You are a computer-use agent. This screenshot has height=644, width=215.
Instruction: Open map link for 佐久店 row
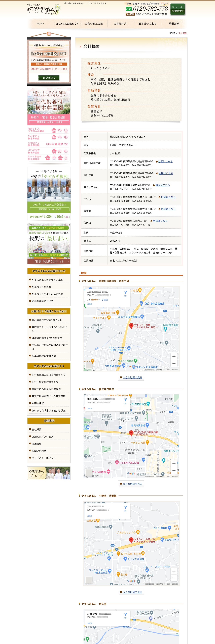160,221
